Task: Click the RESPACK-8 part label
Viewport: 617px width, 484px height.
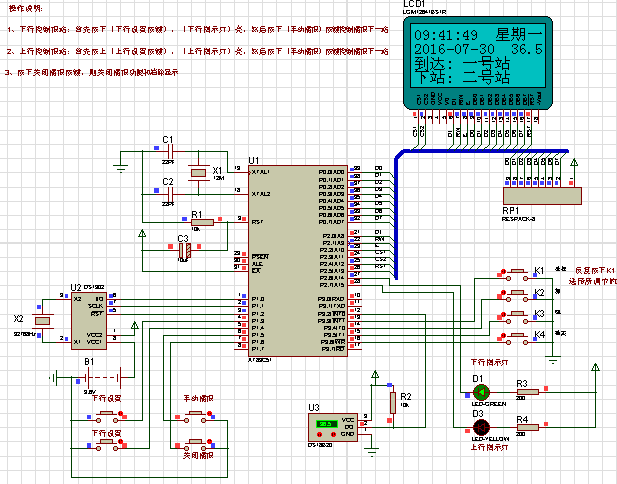Action: pyautogui.click(x=519, y=219)
